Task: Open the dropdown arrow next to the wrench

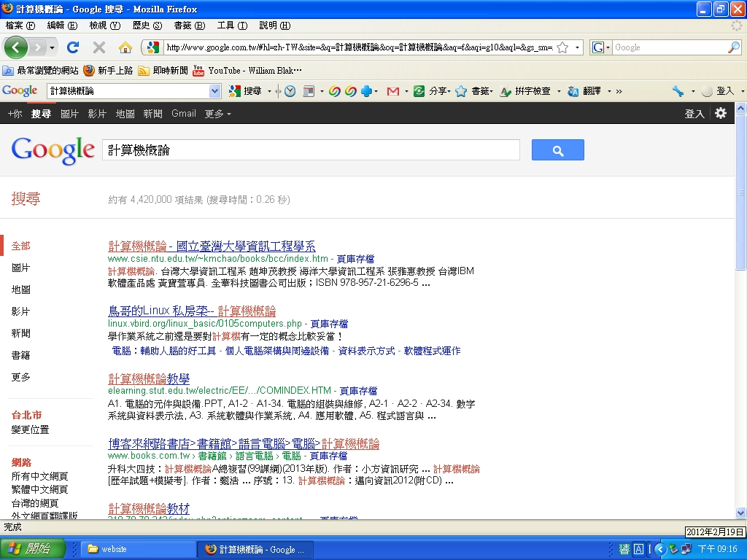Action: pyautogui.click(x=693, y=91)
